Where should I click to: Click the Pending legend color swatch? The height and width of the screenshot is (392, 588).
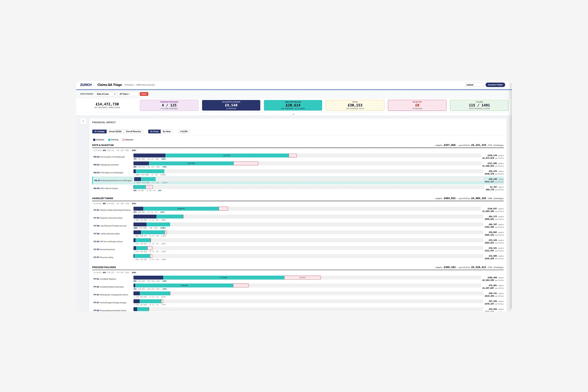(x=109, y=140)
